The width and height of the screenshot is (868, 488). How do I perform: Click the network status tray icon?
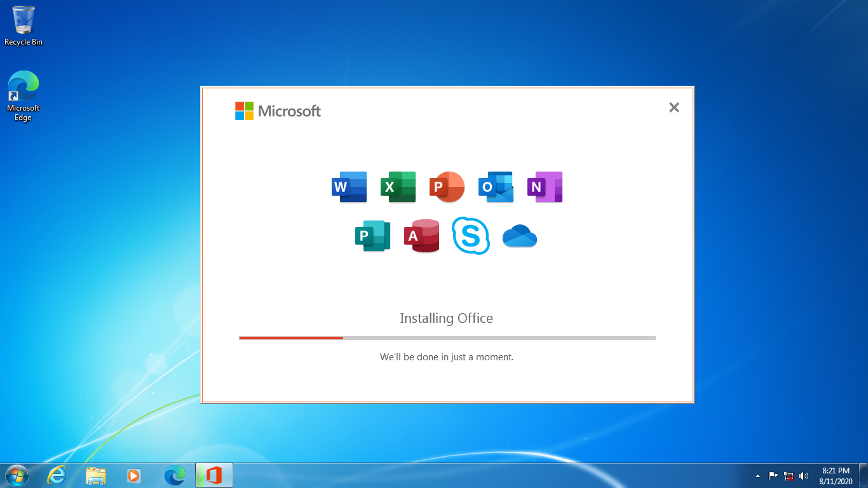[x=789, y=475]
